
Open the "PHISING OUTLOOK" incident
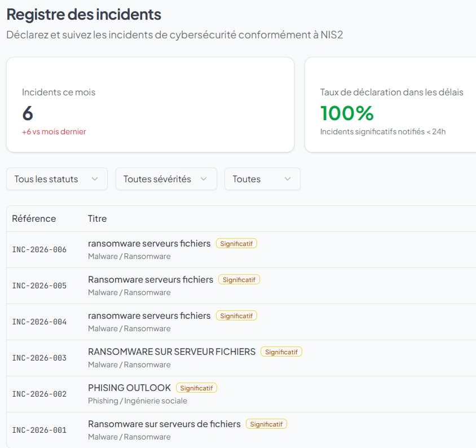click(129, 388)
